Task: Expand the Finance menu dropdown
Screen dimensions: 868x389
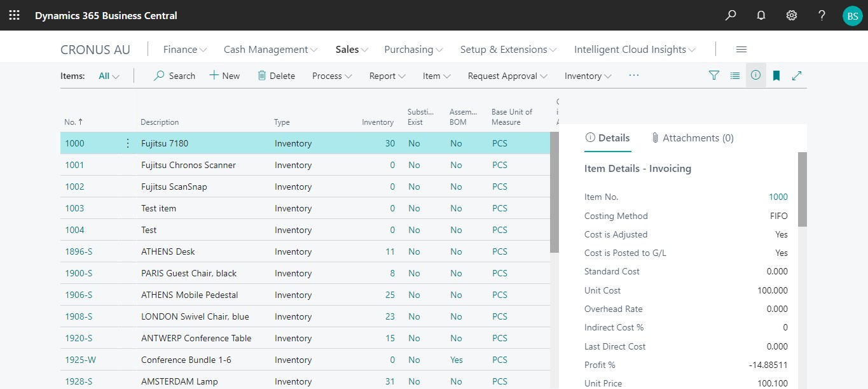Action: point(184,50)
